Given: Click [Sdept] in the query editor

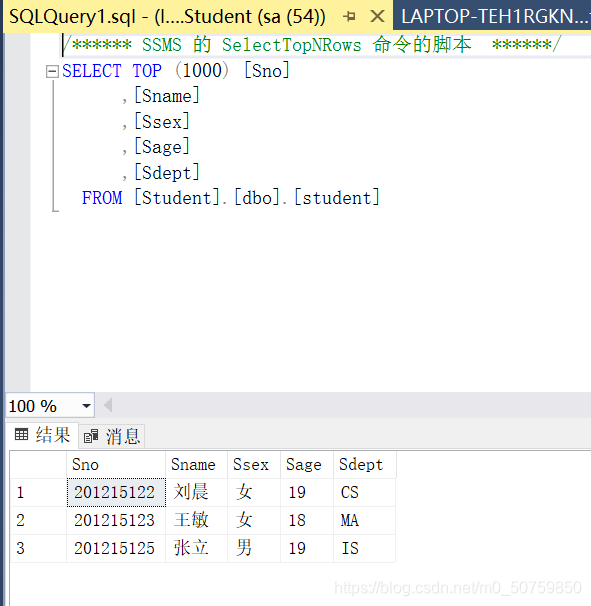Looking at the screenshot, I should point(167,172).
